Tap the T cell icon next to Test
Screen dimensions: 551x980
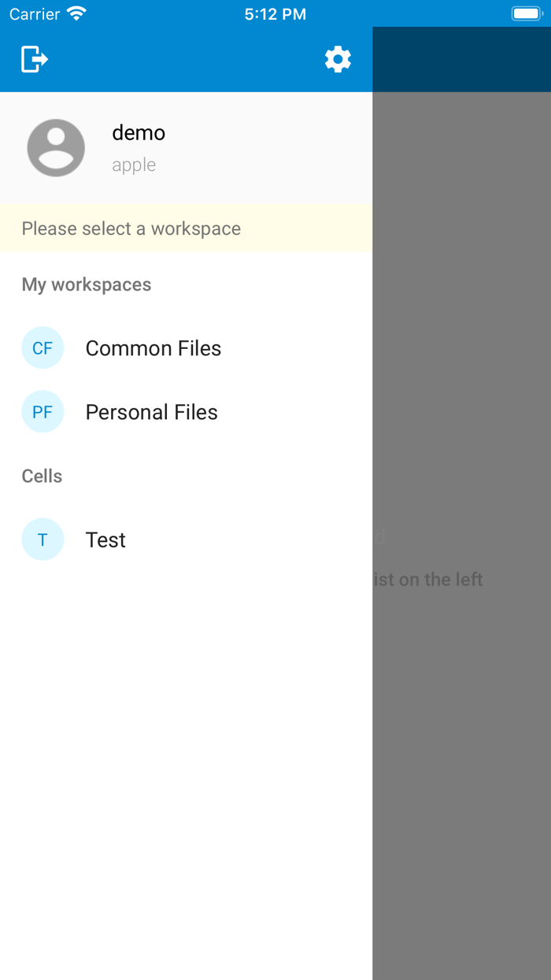coord(43,539)
